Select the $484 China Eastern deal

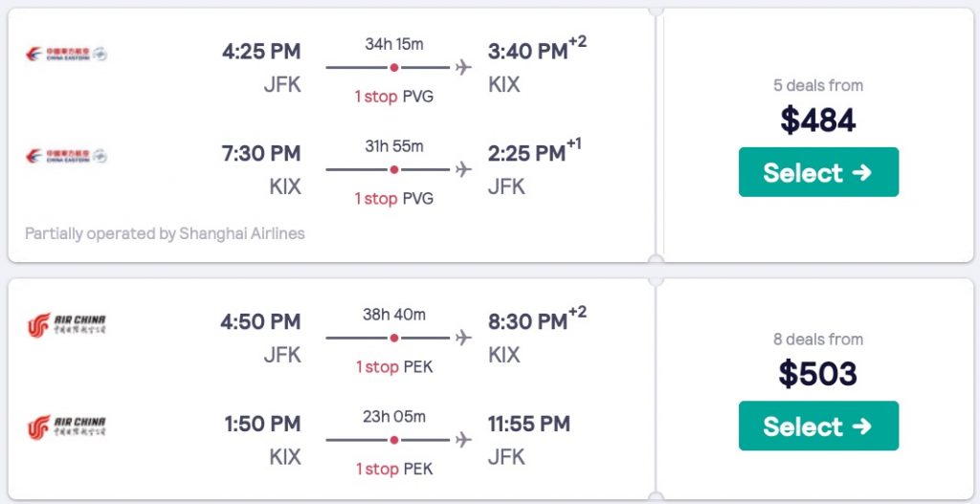(x=818, y=172)
